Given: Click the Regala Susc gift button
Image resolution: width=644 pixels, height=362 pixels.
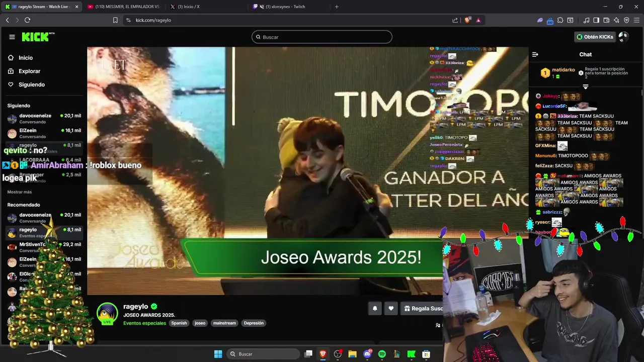Looking at the screenshot, I should [423, 309].
